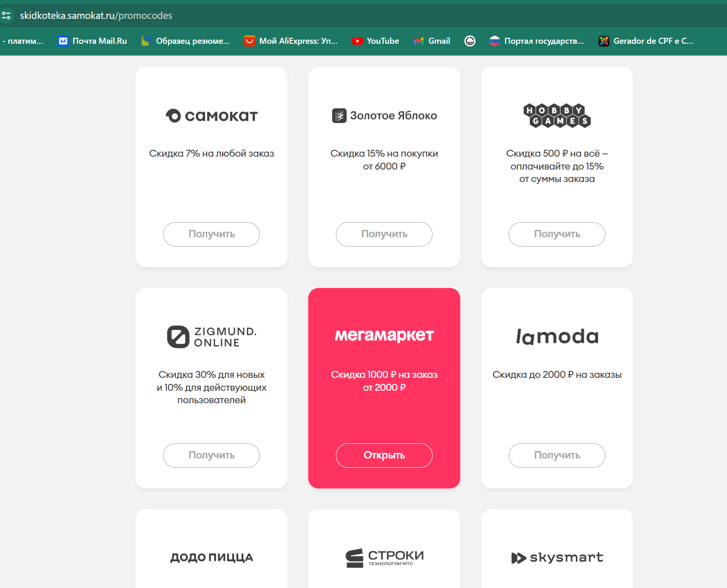Screen dimensions: 727x588
Task: Click the AliExpress bookmark favicon
Action: tap(249, 41)
